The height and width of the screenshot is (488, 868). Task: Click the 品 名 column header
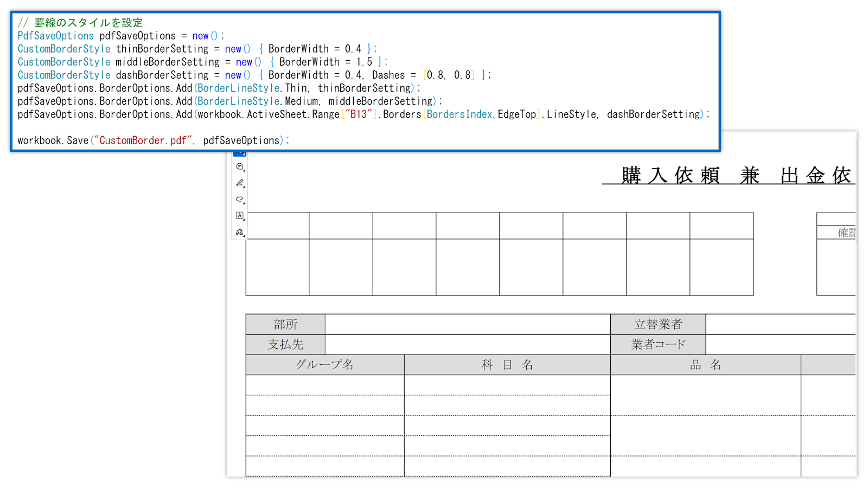[706, 365]
